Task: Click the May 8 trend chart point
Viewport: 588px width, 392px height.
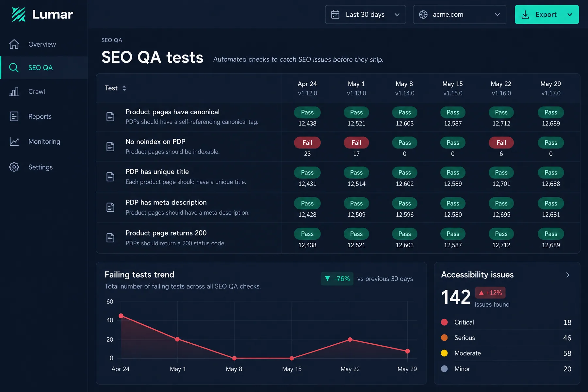Action: (234, 358)
